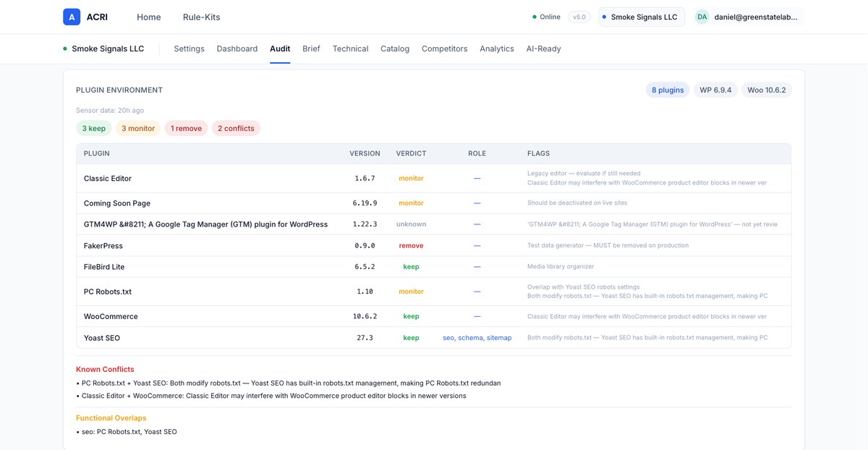The height and width of the screenshot is (450, 868).
Task: Click the keep verdict for FileBird Lite
Action: tap(411, 267)
